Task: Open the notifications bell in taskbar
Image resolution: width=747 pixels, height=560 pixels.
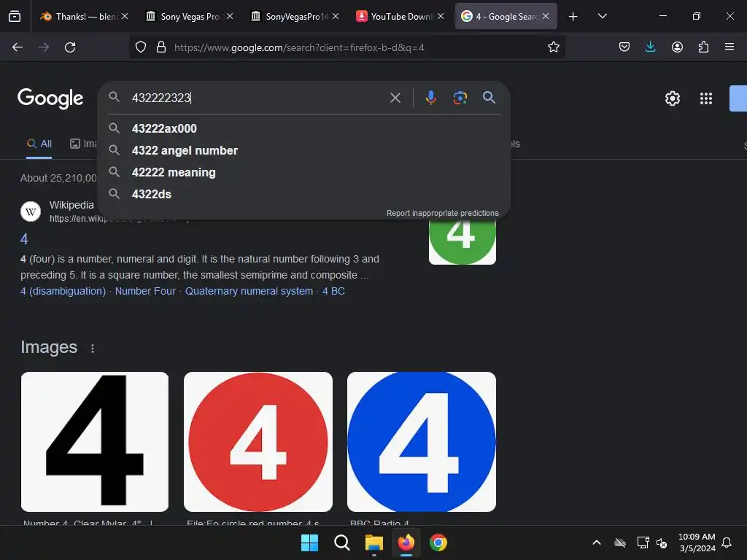Action: point(727,542)
